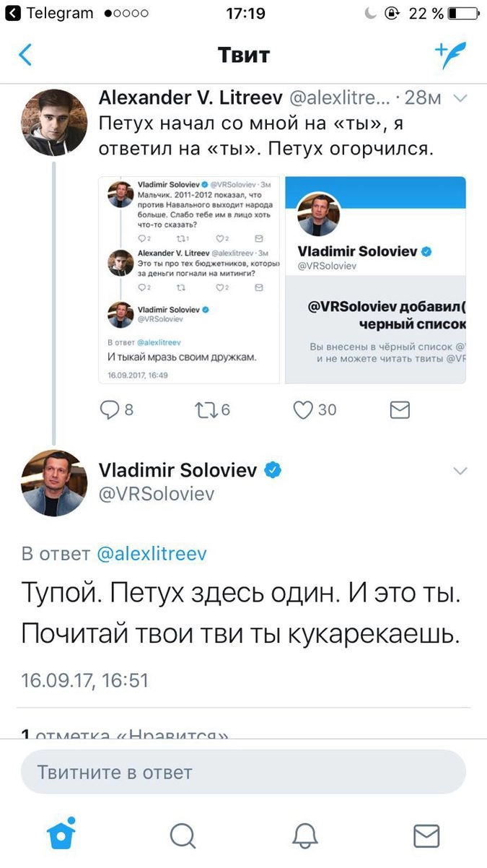This screenshot has height=868, width=487.
Task: Expand options chevron on Litreev's tweet
Action: click(460, 98)
